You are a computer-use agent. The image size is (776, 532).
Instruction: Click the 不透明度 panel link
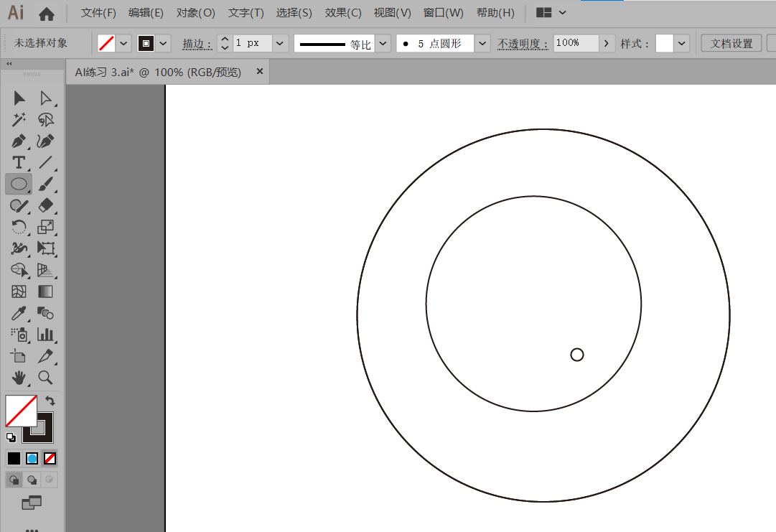523,44
